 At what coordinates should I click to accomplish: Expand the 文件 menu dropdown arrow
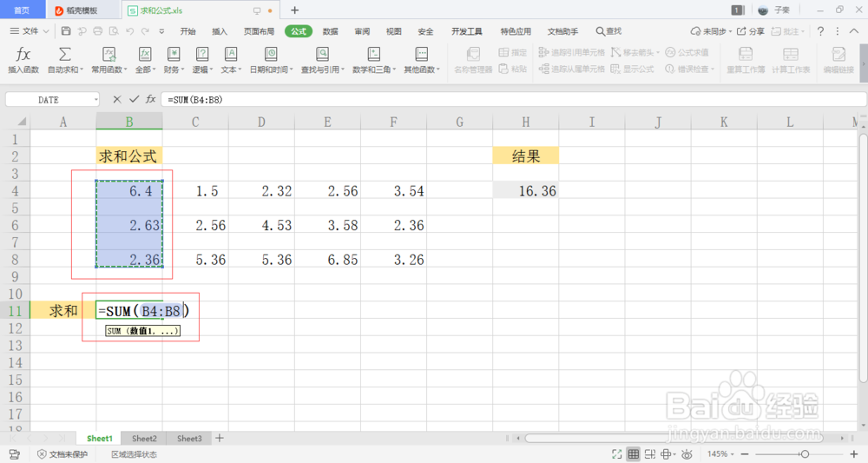click(46, 31)
